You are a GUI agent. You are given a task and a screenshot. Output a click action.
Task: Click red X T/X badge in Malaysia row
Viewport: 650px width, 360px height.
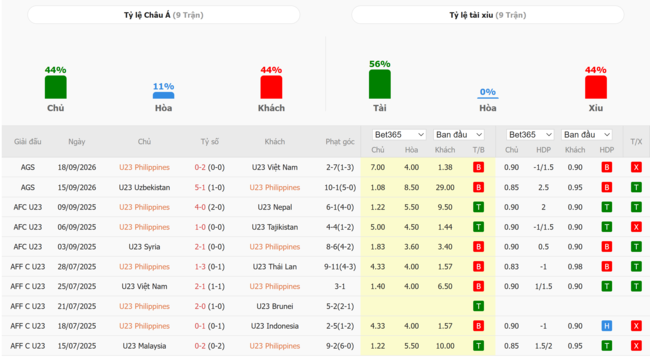pos(636,346)
